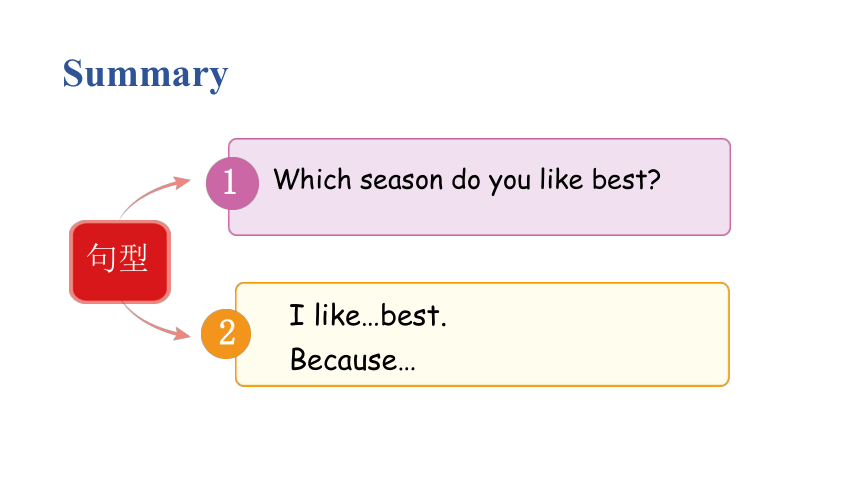
Task: Select the "Because..." line
Action: (353, 359)
